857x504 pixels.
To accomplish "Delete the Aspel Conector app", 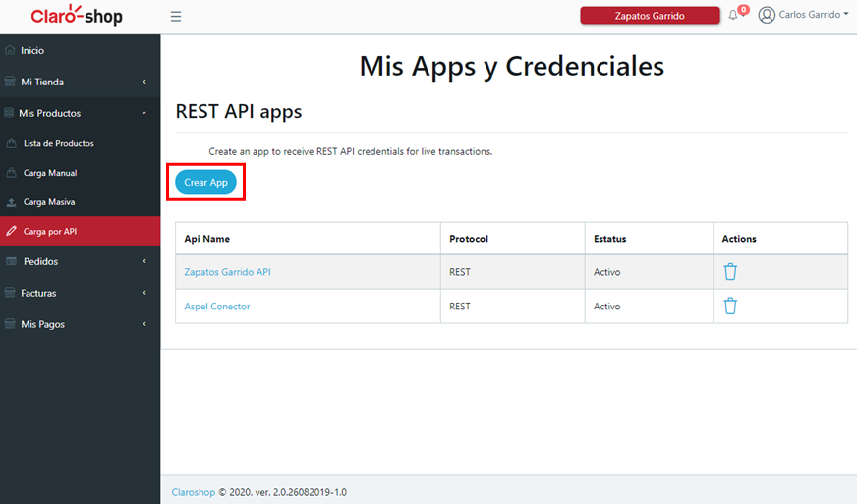I will 730,307.
